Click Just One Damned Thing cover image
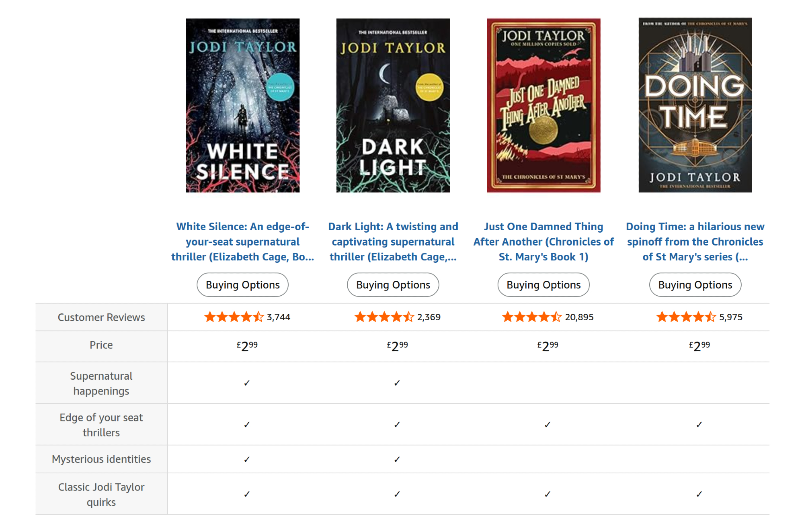 [x=543, y=105]
